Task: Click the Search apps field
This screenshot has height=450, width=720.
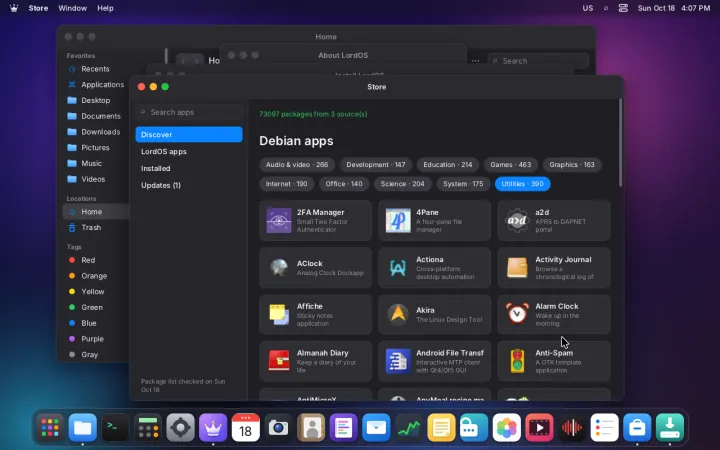Action: tap(189, 112)
